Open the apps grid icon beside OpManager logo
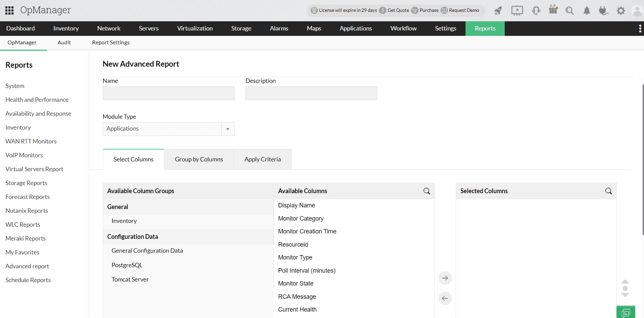Image resolution: width=644 pixels, height=318 pixels. coord(9,10)
